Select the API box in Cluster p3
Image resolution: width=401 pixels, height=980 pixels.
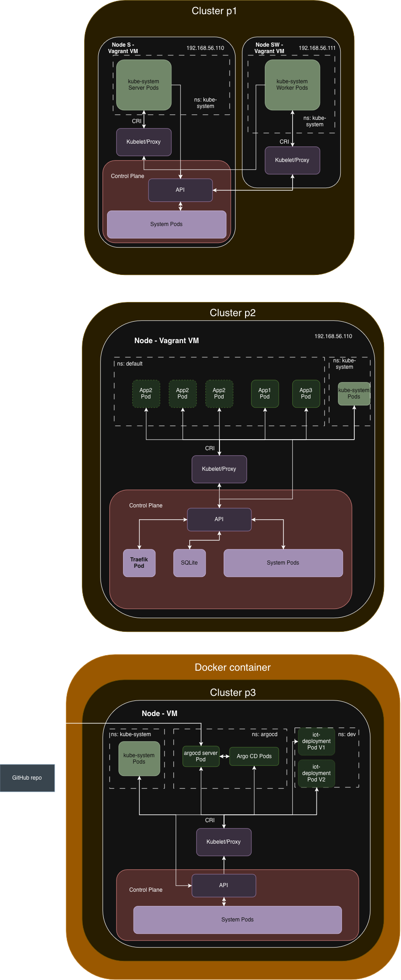[224, 885]
